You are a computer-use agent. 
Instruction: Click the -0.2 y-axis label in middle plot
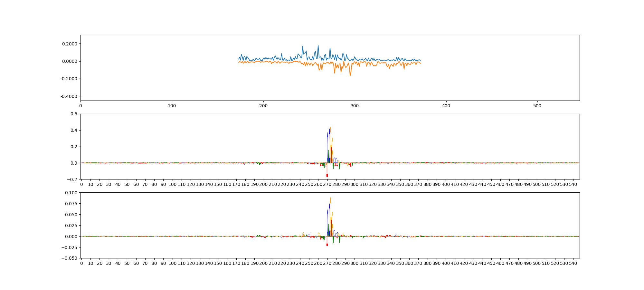coord(72,179)
